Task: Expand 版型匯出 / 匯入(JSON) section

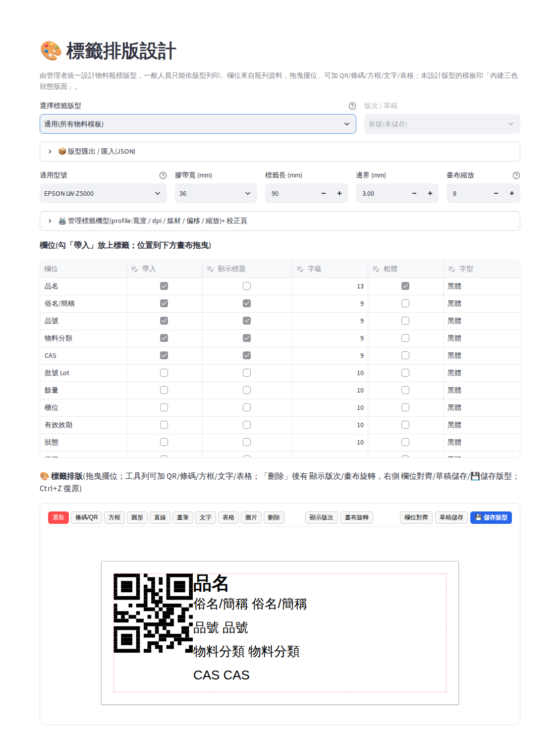Action: pos(280,152)
